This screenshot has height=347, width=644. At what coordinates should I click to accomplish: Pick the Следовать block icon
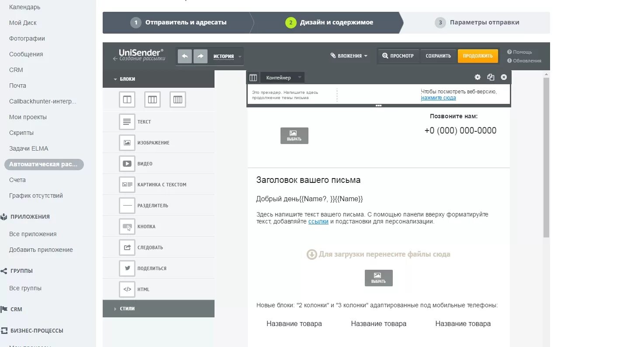127,247
